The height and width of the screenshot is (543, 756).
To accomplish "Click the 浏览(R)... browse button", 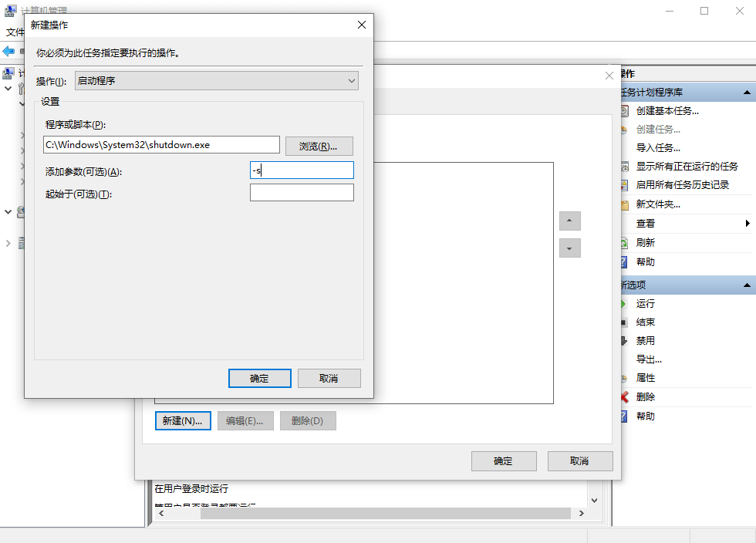I will 319,146.
